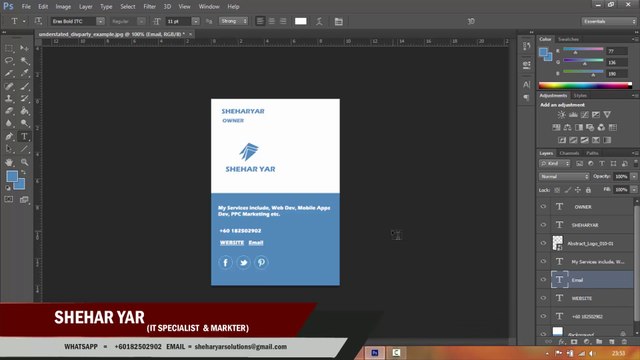640x360 pixels.
Task: Toggle text orientation icon in options bar
Action: click(x=38, y=21)
